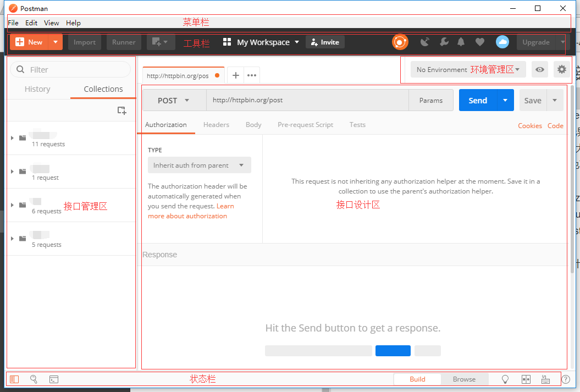Click the Save button
580x392 pixels.
(533, 100)
